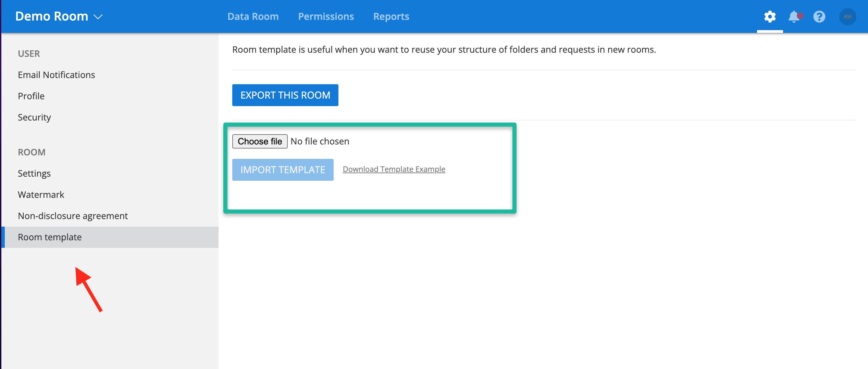Open the notifications bell icon
This screenshot has height=369, width=868.
click(794, 16)
